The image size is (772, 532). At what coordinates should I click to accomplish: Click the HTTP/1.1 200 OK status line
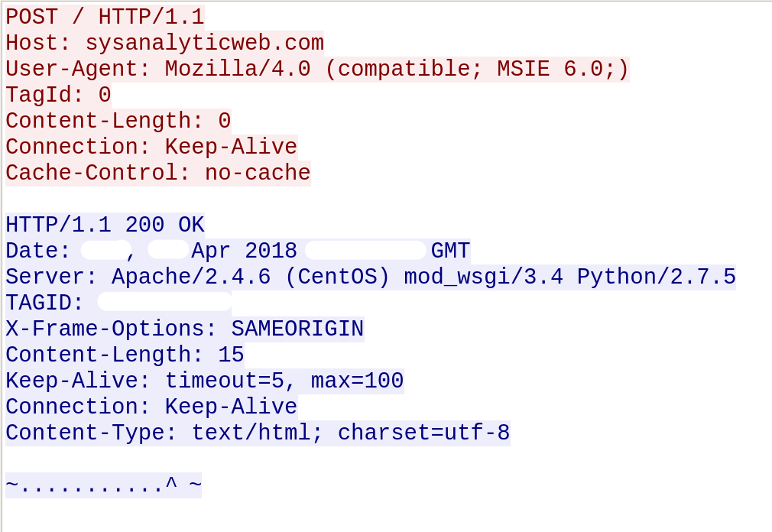coord(105,225)
